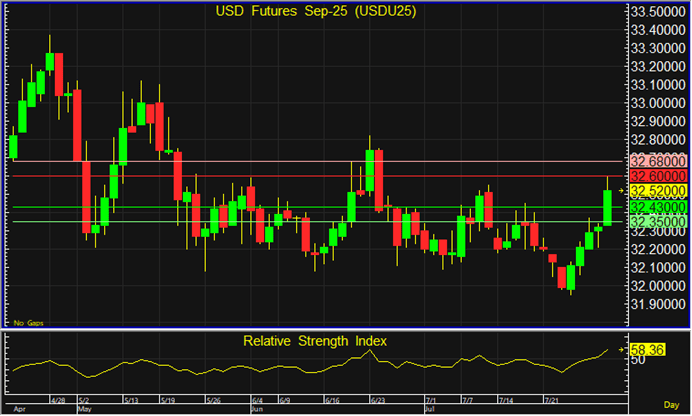Click the yellow RSI arrow marker beside 58.36
The width and height of the screenshot is (692, 416).
(621, 350)
